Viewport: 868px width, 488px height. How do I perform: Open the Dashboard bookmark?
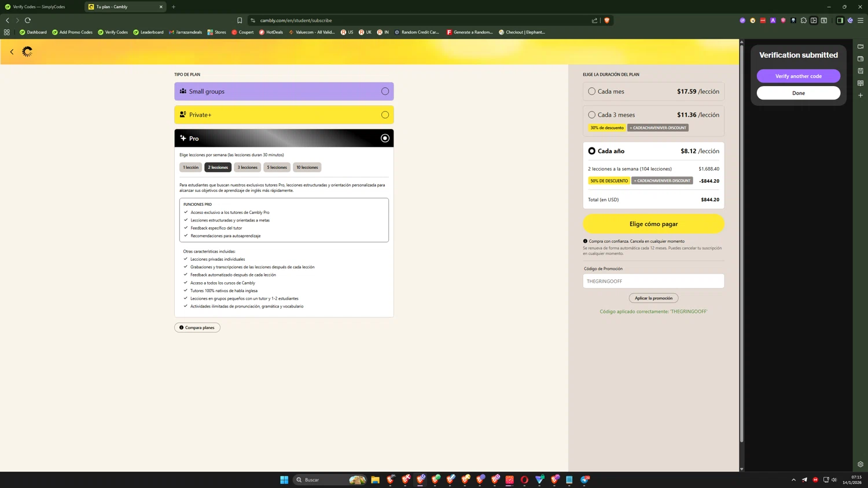[x=33, y=32]
